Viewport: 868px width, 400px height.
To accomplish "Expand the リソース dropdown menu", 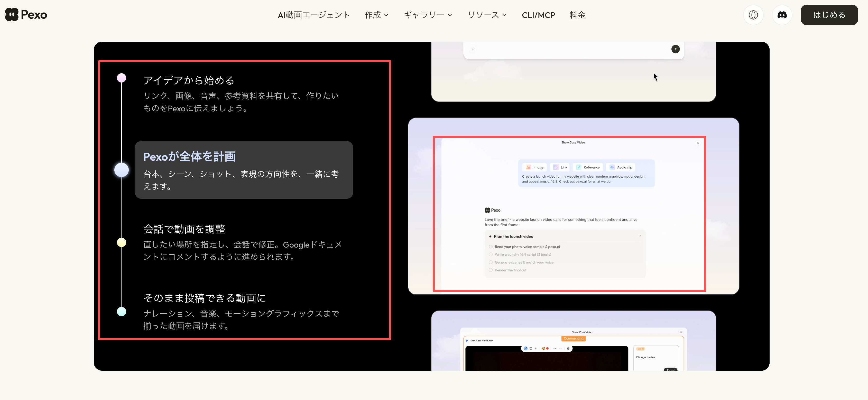I will point(487,15).
